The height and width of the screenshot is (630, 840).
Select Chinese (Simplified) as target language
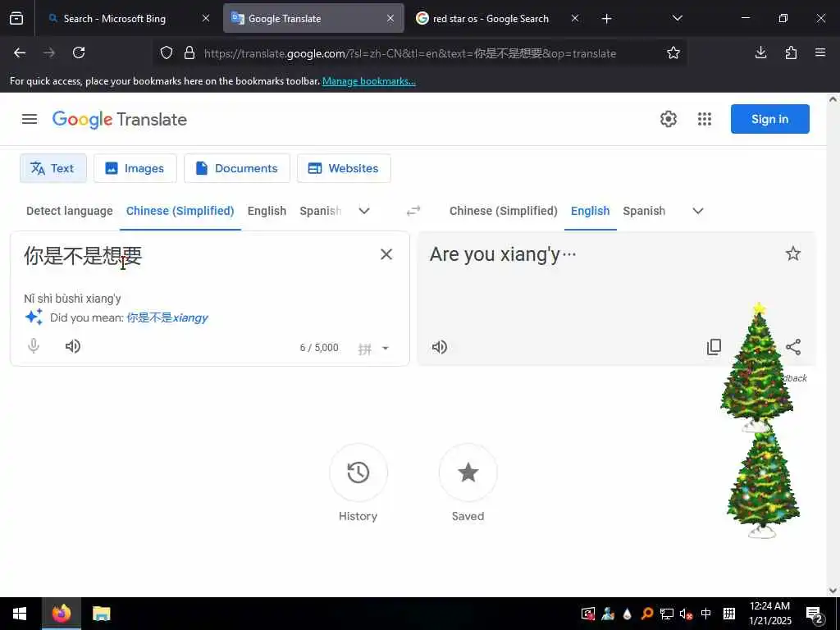[x=504, y=211]
